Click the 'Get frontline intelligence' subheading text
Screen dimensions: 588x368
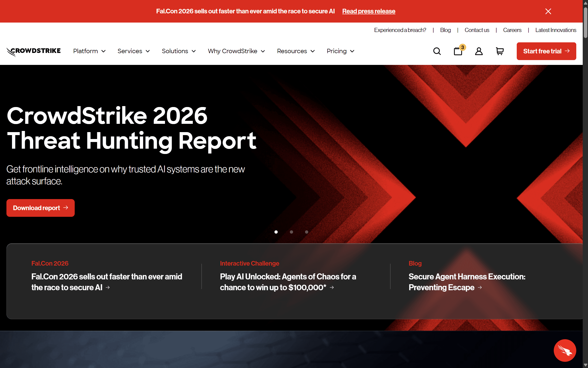coord(126,175)
